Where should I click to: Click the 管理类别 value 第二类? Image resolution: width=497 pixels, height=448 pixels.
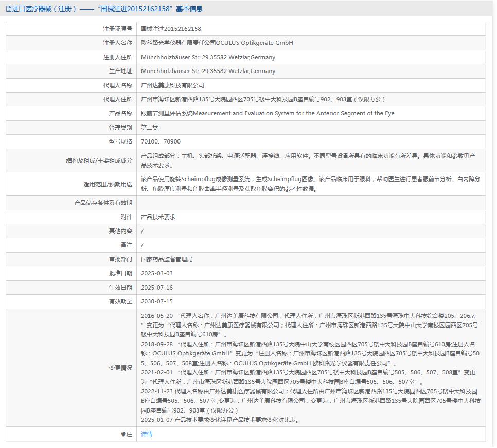pos(151,127)
